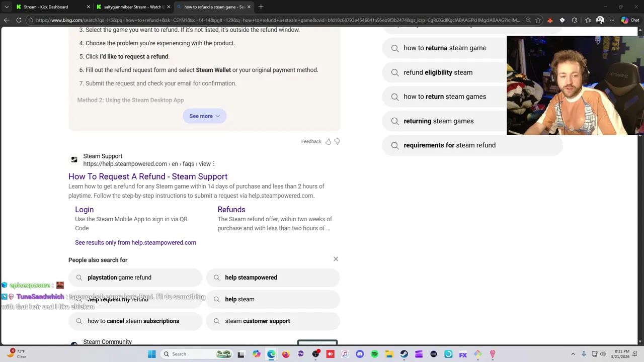This screenshot has height=362, width=644.
Task: Open the tab search chevron at top left
Action: pyautogui.click(x=7, y=7)
